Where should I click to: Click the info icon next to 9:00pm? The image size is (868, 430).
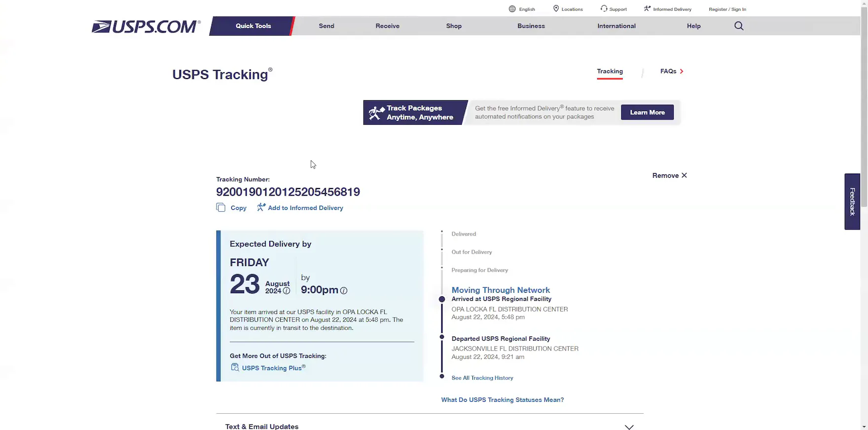pos(344,291)
